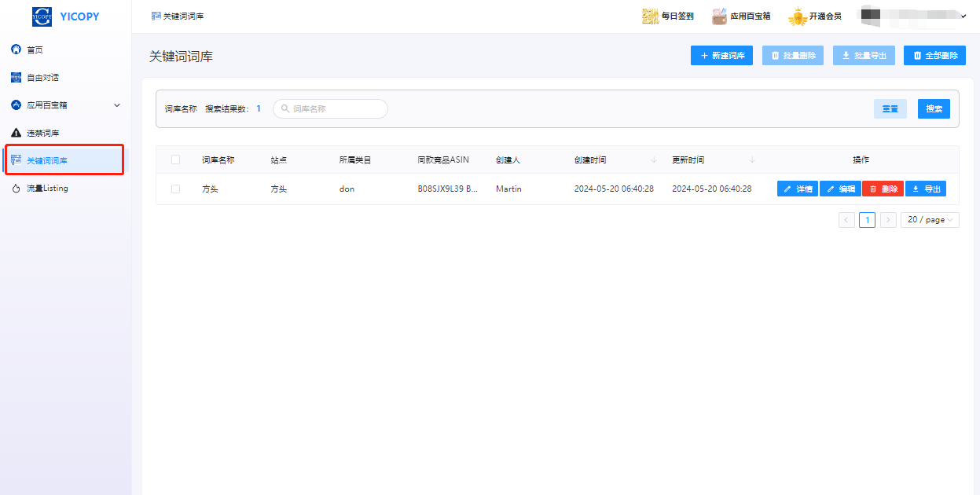Click the 开通会员 crown icon
This screenshot has width=980, height=495.
(798, 16)
